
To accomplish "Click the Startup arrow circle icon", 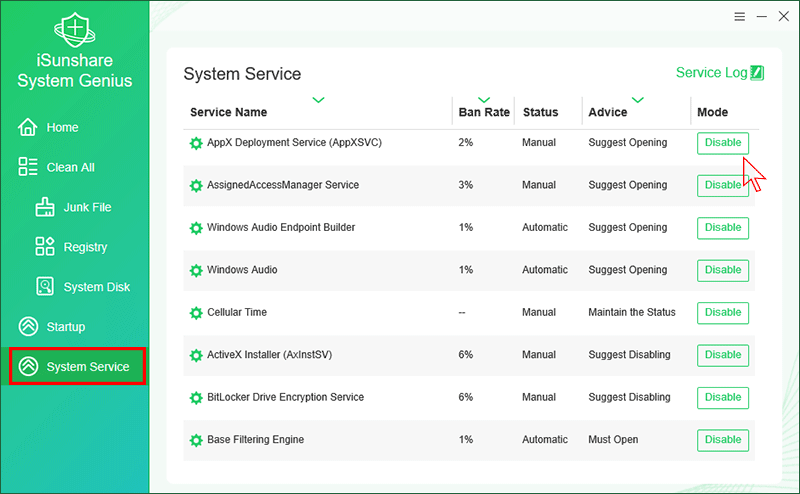I will (x=28, y=326).
